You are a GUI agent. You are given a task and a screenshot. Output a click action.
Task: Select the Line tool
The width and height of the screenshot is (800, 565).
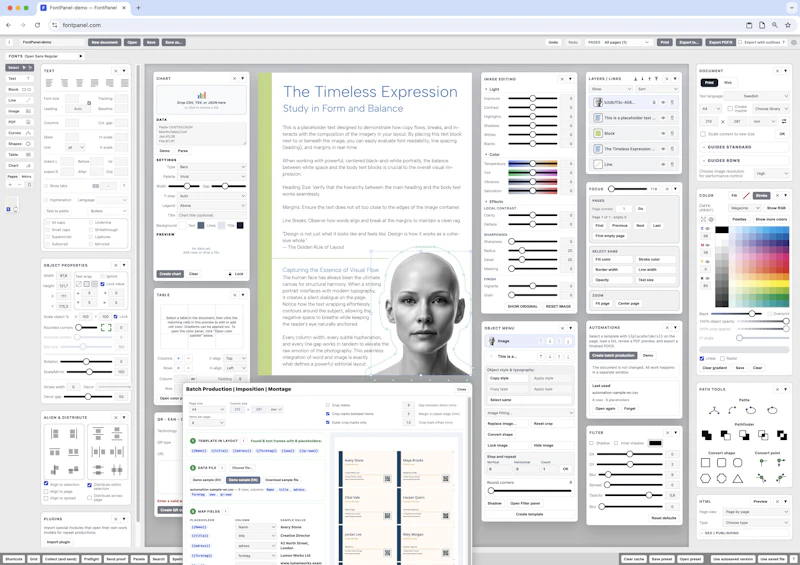pyautogui.click(x=19, y=100)
